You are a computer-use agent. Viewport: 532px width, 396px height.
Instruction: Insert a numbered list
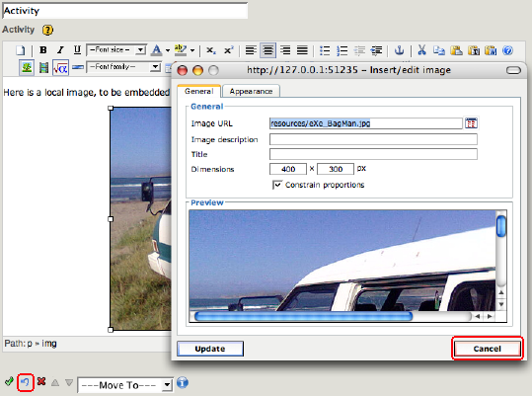(x=342, y=50)
